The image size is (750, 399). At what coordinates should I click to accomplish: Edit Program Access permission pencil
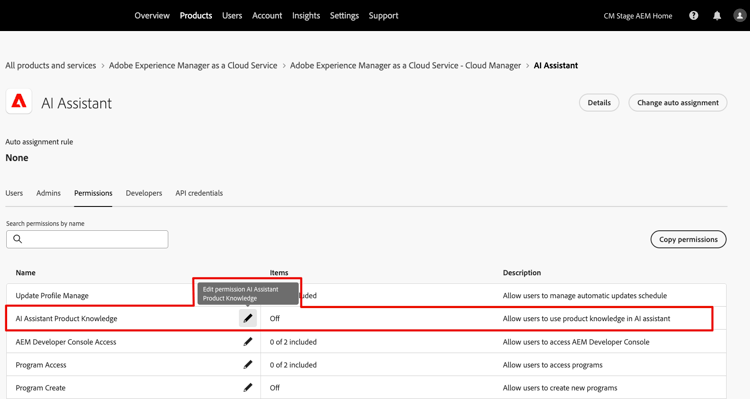tap(248, 365)
